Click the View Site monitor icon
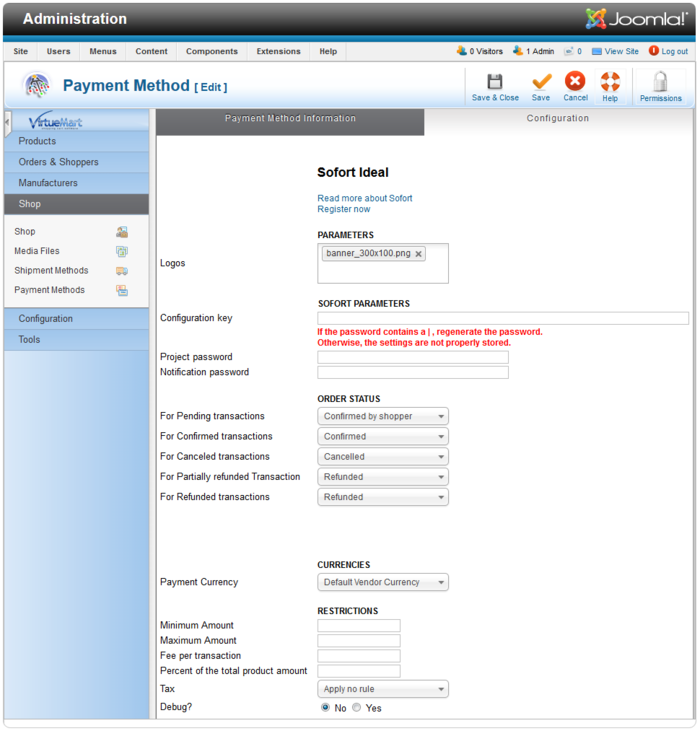The height and width of the screenshot is (731, 700). (597, 51)
